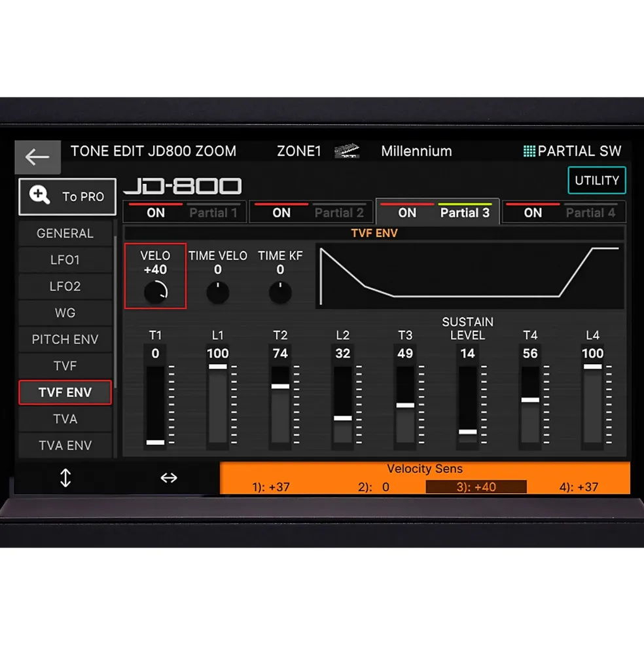The height and width of the screenshot is (645, 644).
Task: Open the GENERAL section
Action: tap(65, 233)
